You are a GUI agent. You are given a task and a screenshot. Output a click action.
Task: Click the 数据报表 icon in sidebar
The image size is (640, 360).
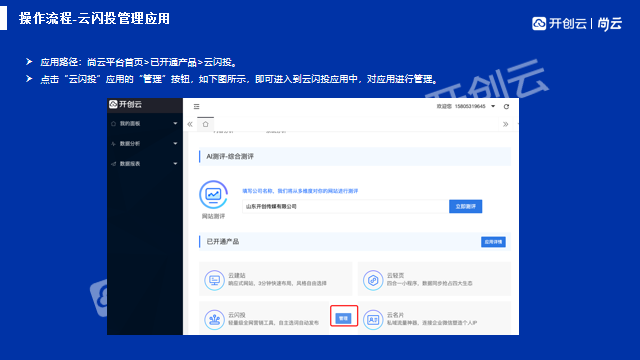point(113,163)
